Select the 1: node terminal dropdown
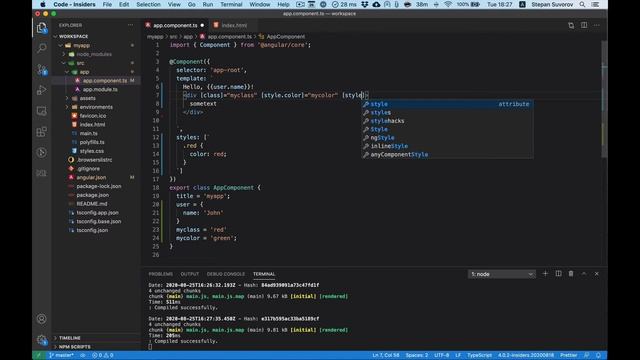640x360 pixels. coord(502,274)
